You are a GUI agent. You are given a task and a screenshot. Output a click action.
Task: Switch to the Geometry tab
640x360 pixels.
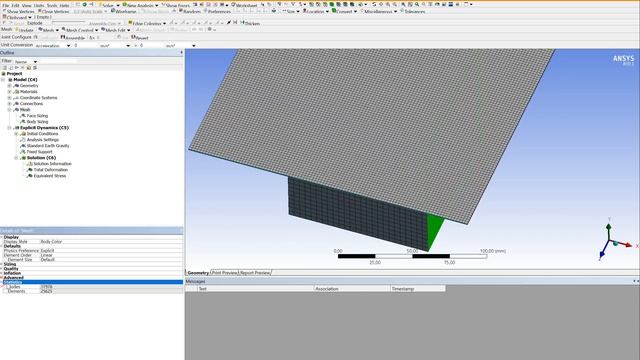click(x=198, y=273)
